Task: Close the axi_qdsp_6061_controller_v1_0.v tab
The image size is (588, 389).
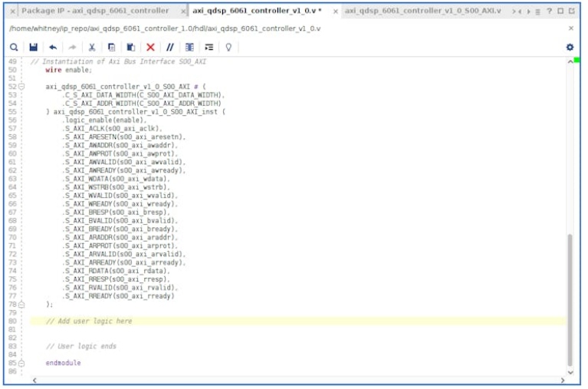Action: (x=335, y=12)
